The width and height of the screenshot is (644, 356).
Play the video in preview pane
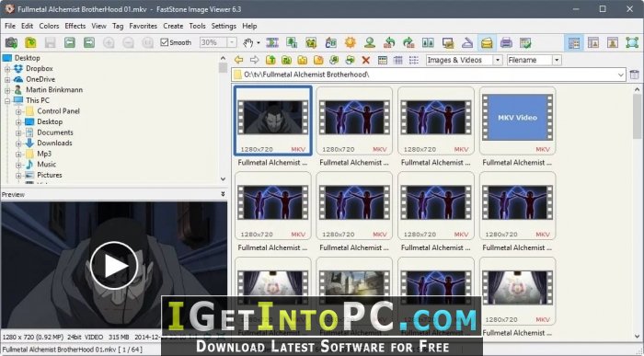pos(114,266)
